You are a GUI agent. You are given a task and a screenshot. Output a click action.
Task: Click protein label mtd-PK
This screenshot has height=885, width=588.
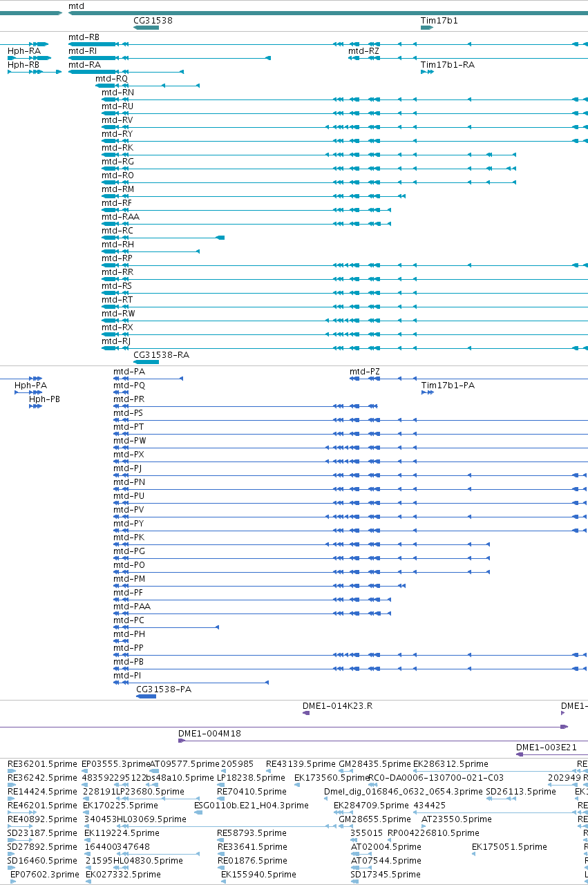129,537
